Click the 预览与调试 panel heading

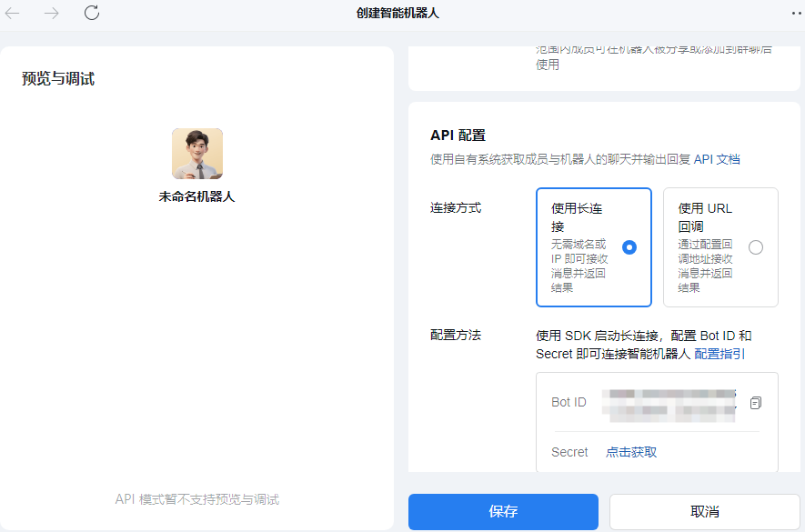58,79
